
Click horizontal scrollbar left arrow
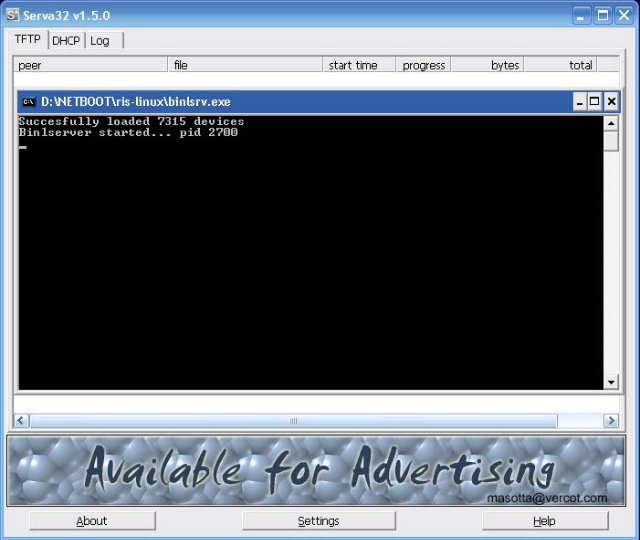coord(21,421)
